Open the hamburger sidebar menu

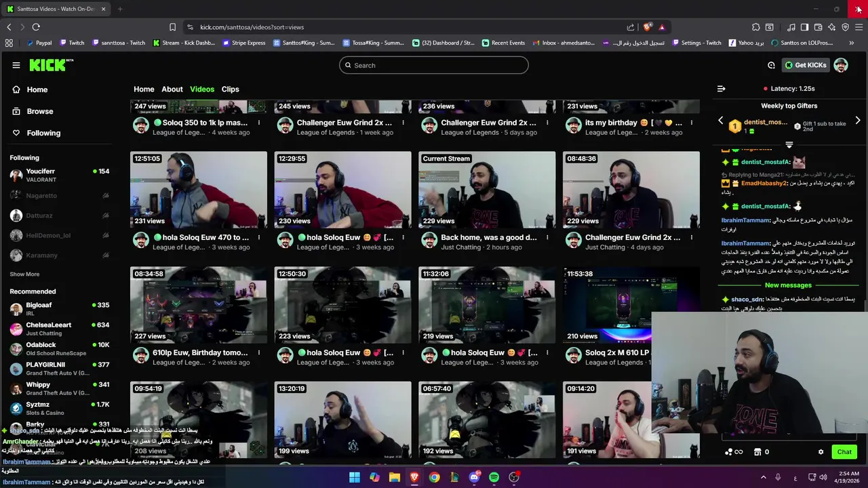coord(16,65)
